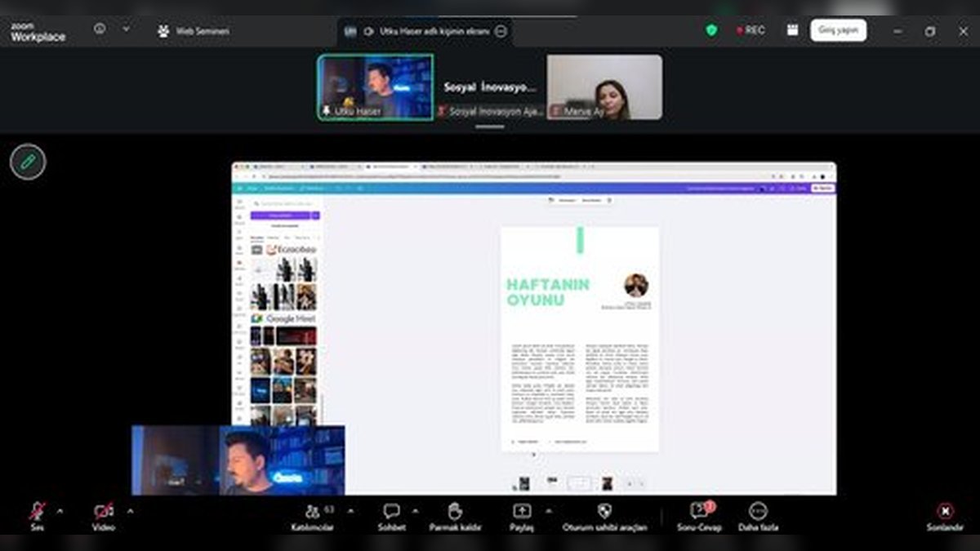Click the Paylaş share screen icon
This screenshot has height=551, width=980.
point(522,512)
